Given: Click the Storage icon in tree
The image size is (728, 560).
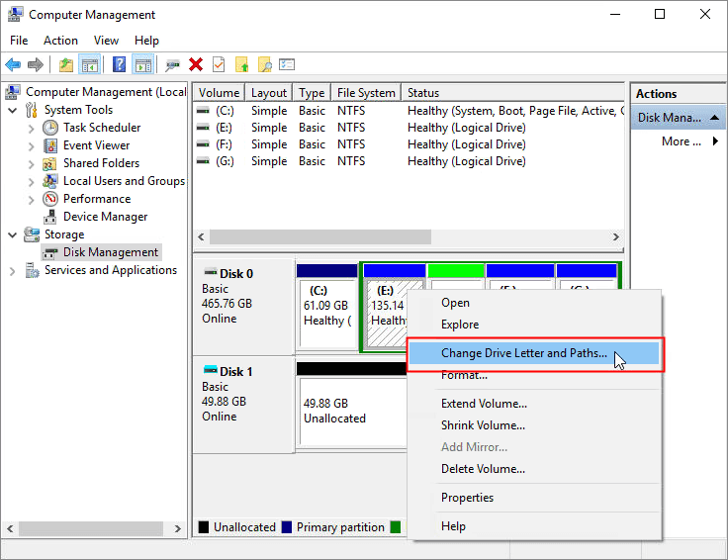Looking at the screenshot, I should coord(32,234).
